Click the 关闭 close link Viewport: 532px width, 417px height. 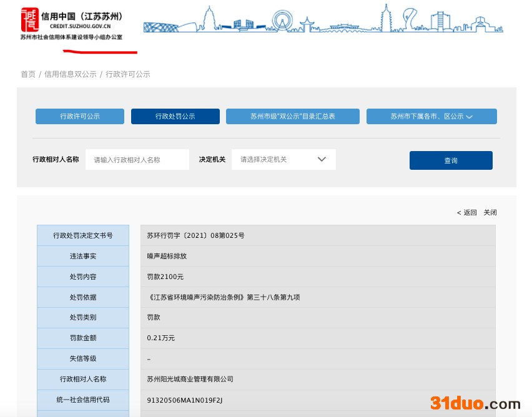(x=490, y=213)
